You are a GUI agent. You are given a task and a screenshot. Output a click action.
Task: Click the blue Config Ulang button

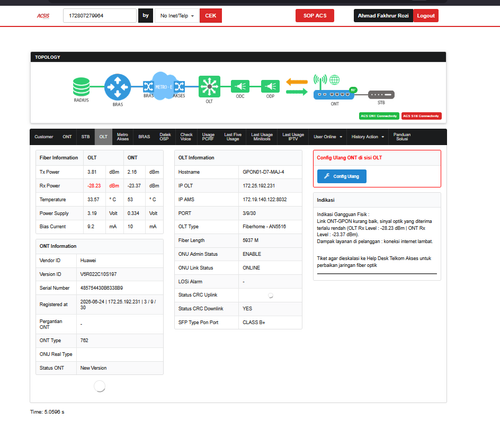[342, 176]
